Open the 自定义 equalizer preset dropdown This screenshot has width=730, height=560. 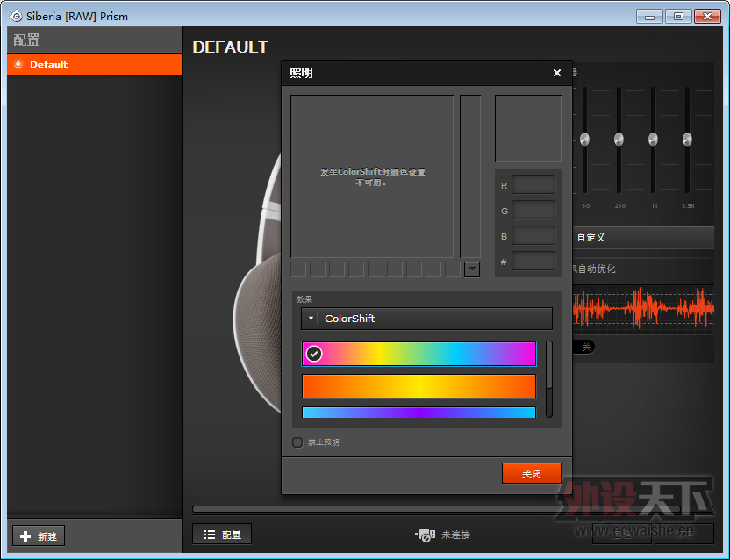click(x=643, y=237)
